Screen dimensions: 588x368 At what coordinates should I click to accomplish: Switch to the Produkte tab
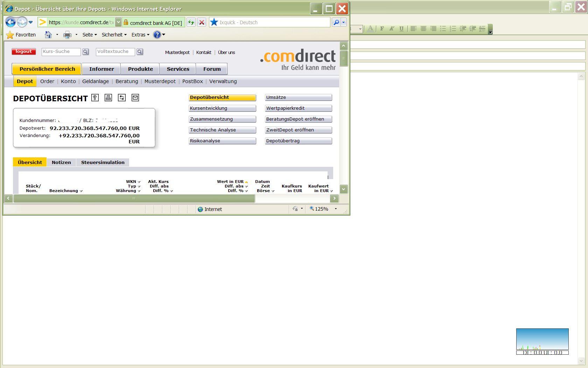pyautogui.click(x=140, y=69)
